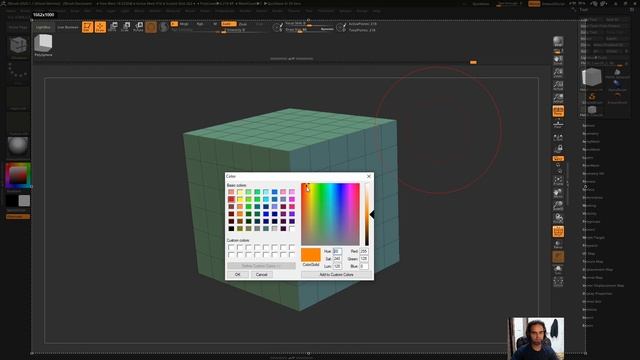Click the Zoom3D icon on right shelf

coord(558,205)
